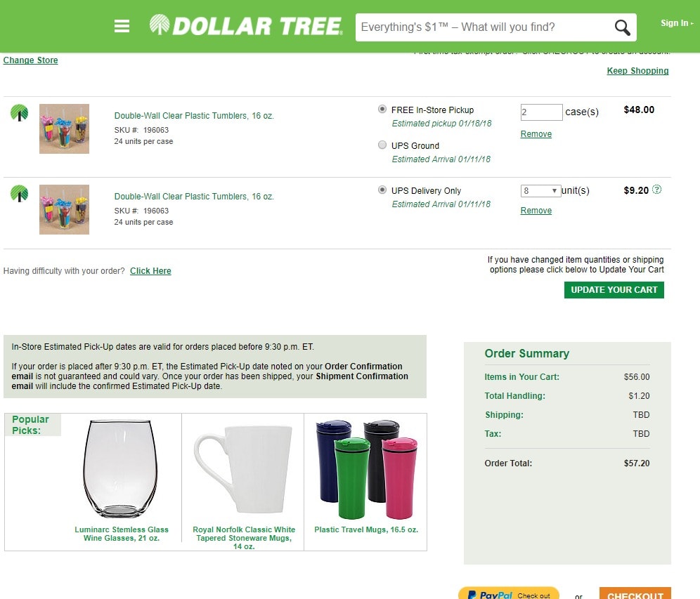Click the magnifying glass search icon
This screenshot has height=599, width=700.
tap(622, 27)
